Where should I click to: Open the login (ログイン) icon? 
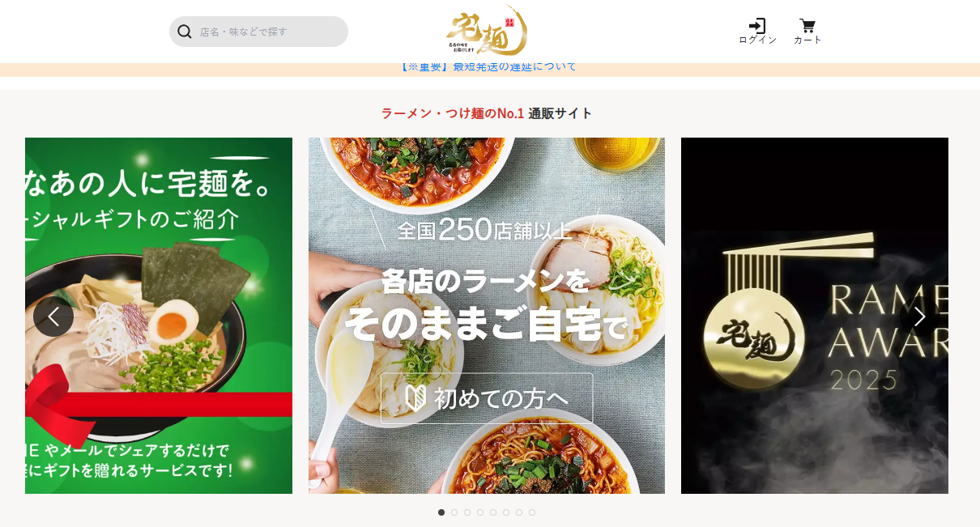pyautogui.click(x=757, y=26)
